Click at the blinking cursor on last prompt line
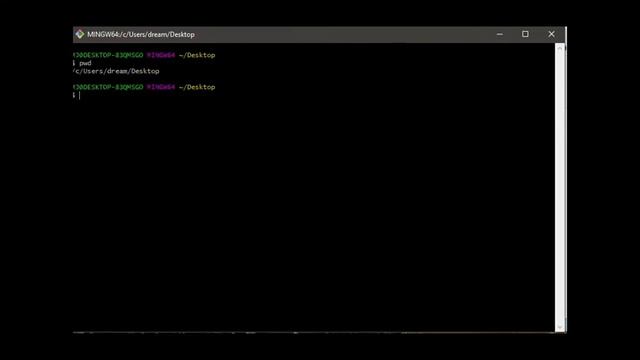640x360 pixels. 80,95
